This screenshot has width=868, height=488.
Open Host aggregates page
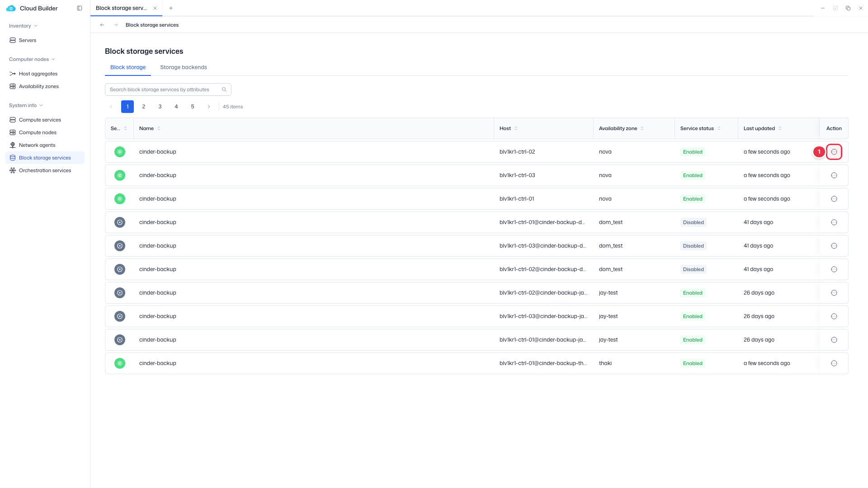coord(38,74)
